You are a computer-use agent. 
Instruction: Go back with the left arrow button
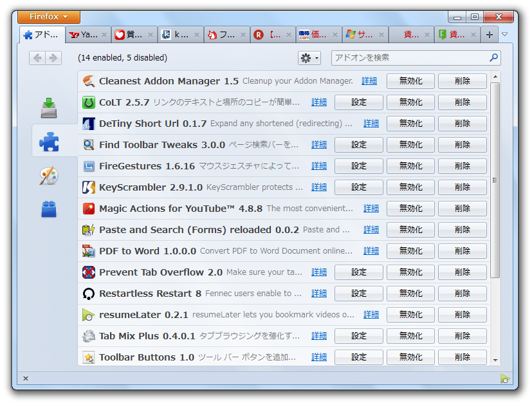pyautogui.click(x=37, y=58)
